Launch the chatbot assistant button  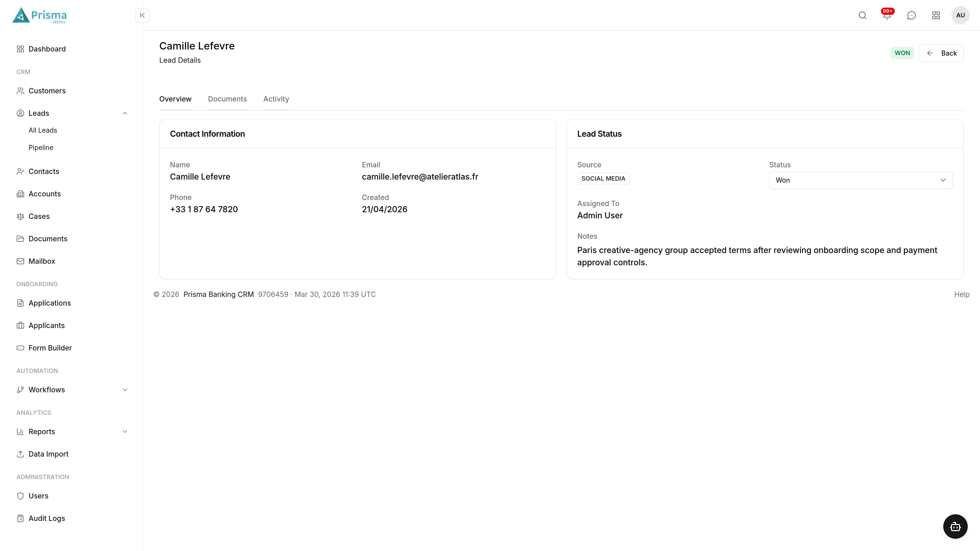(x=955, y=526)
